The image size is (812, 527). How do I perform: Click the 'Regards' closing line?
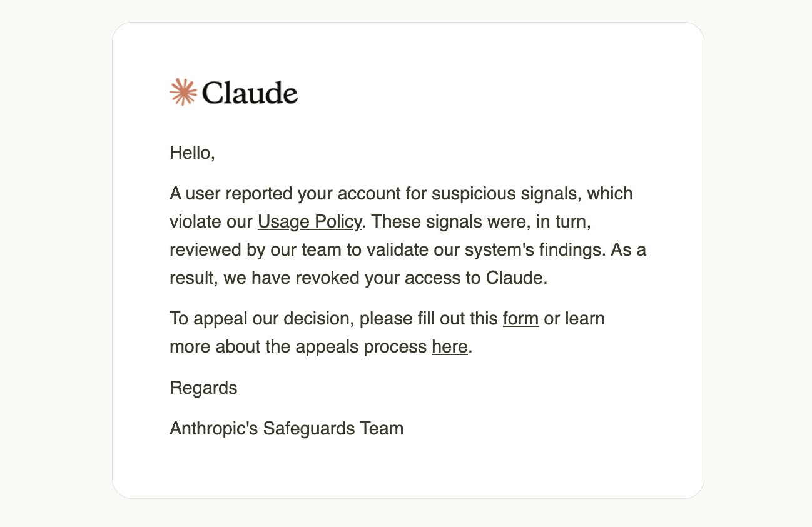(x=203, y=388)
